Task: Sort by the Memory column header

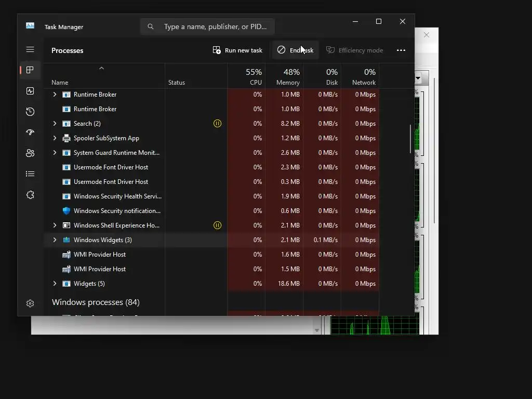Action: 284,77
